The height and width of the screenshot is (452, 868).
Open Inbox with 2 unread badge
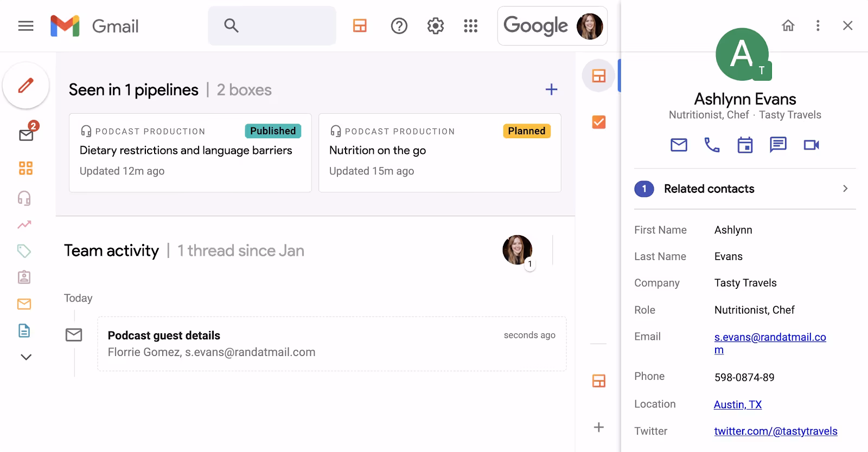[x=27, y=133]
